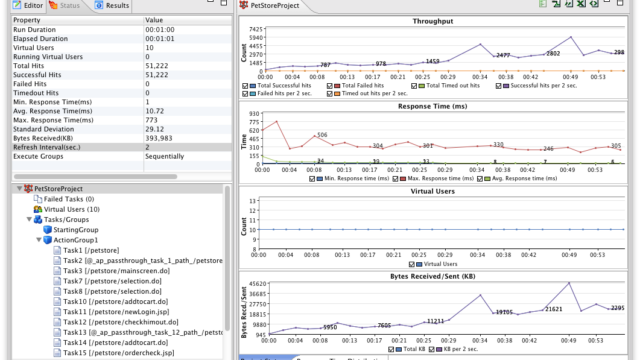Click the Standard Deviation value 29.12

(x=155, y=129)
